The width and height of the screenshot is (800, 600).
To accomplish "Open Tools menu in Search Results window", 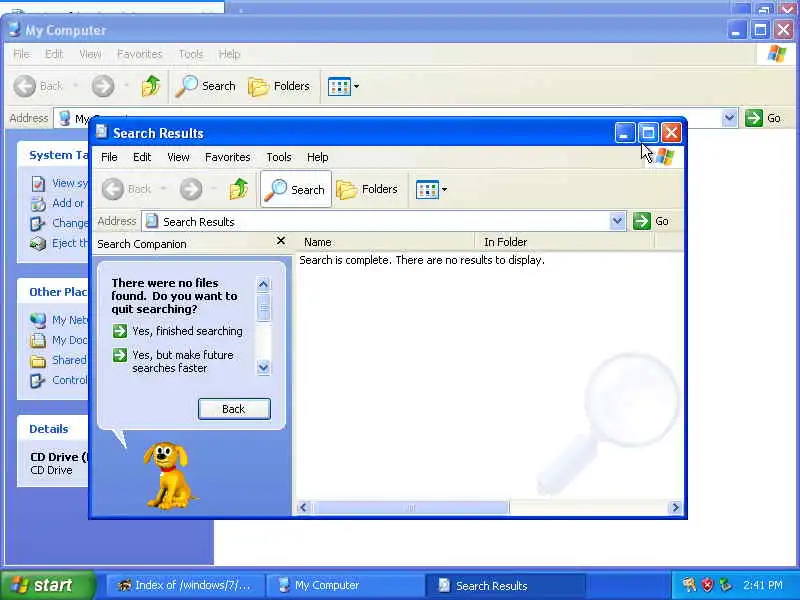I will (279, 157).
